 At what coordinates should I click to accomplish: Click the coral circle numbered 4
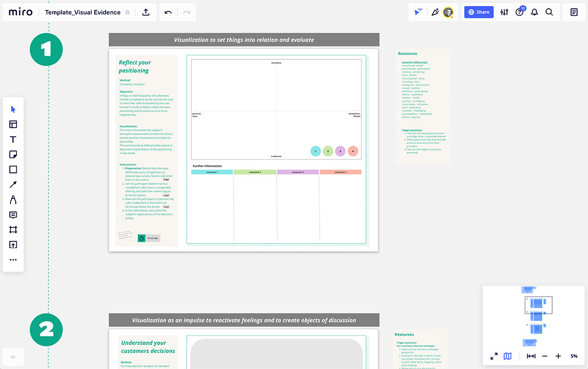click(x=353, y=152)
